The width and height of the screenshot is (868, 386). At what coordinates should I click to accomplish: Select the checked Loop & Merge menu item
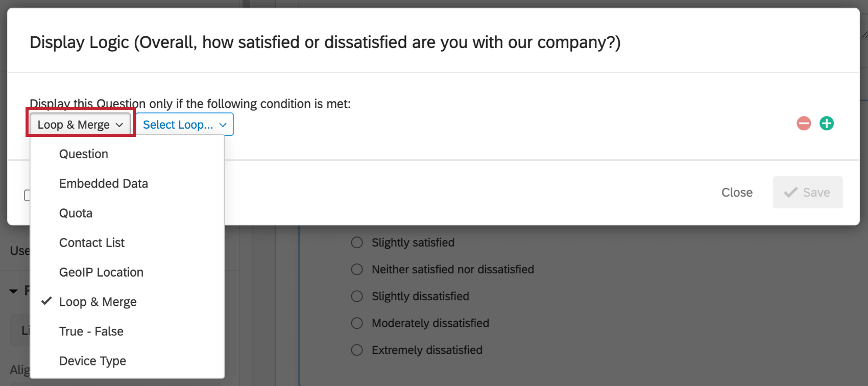pyautogui.click(x=98, y=302)
